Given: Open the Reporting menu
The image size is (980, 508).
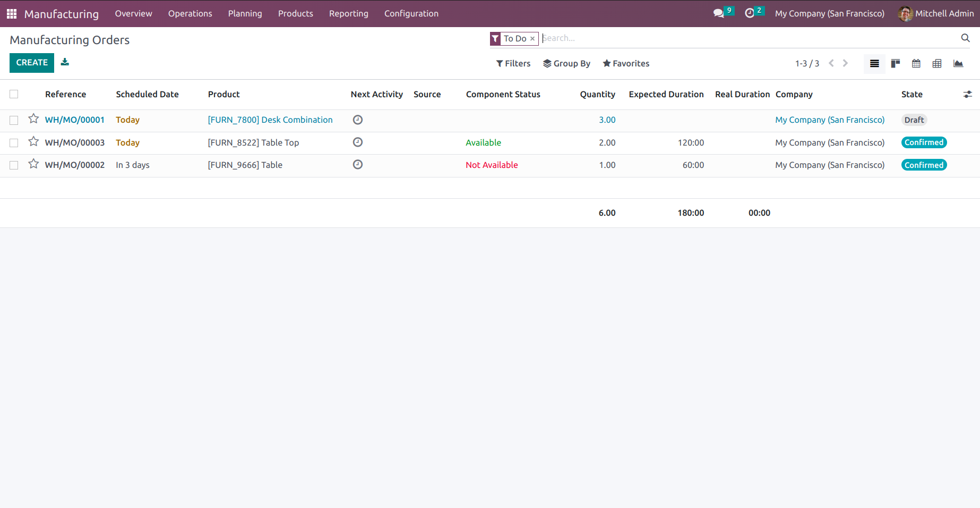Looking at the screenshot, I should 349,13.
